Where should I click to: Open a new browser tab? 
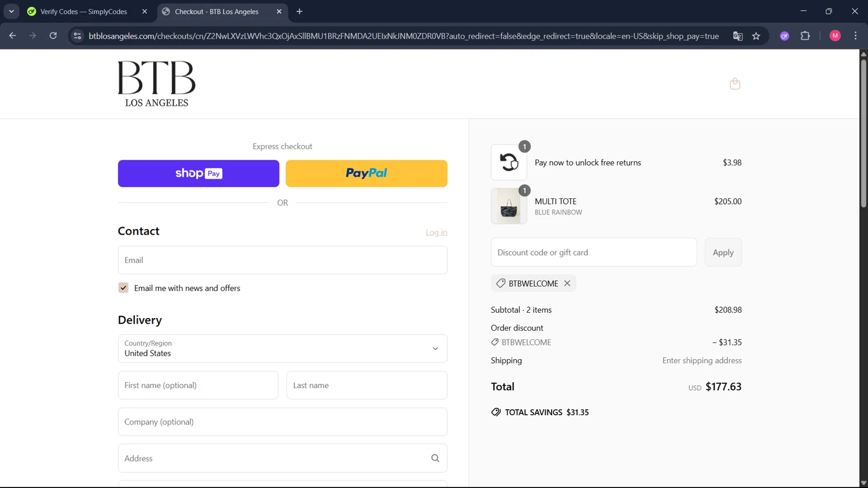tap(299, 12)
